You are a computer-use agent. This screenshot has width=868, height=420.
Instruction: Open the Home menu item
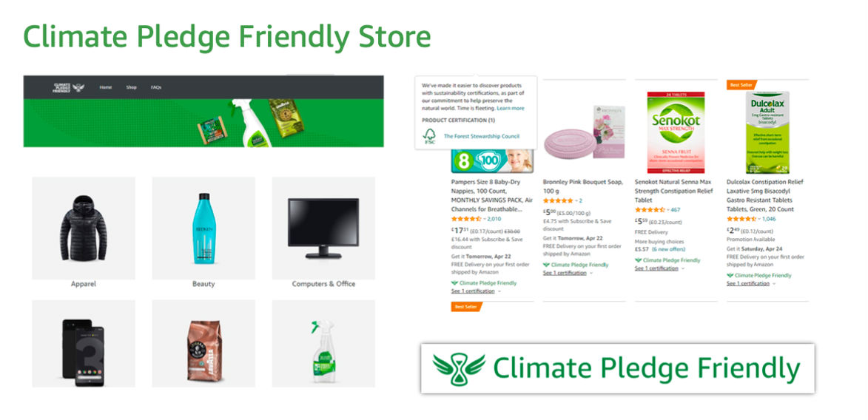click(106, 87)
